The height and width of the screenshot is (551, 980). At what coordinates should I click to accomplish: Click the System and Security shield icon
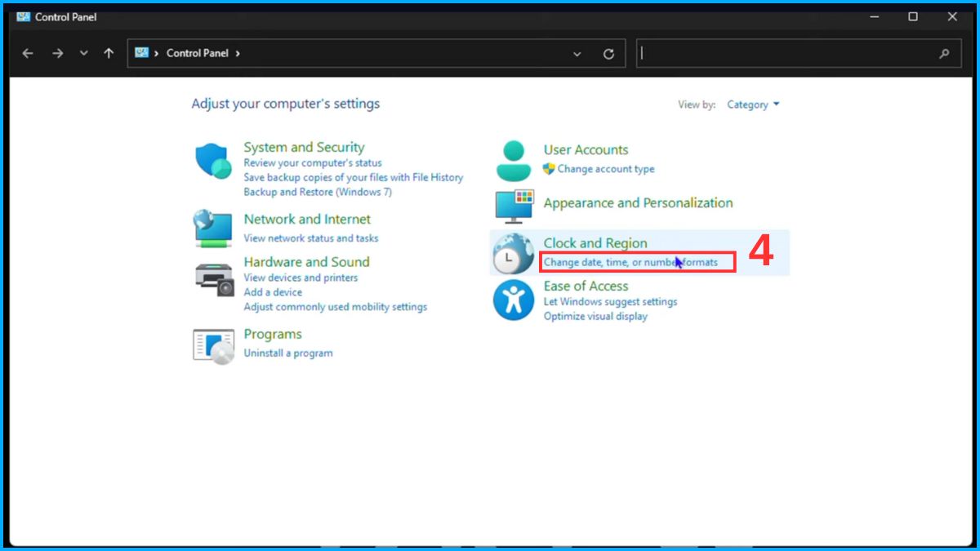(x=214, y=161)
